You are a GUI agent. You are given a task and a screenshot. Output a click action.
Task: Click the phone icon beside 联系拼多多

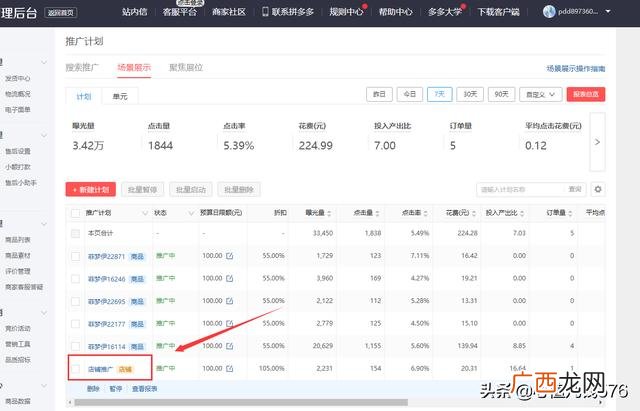(265, 11)
